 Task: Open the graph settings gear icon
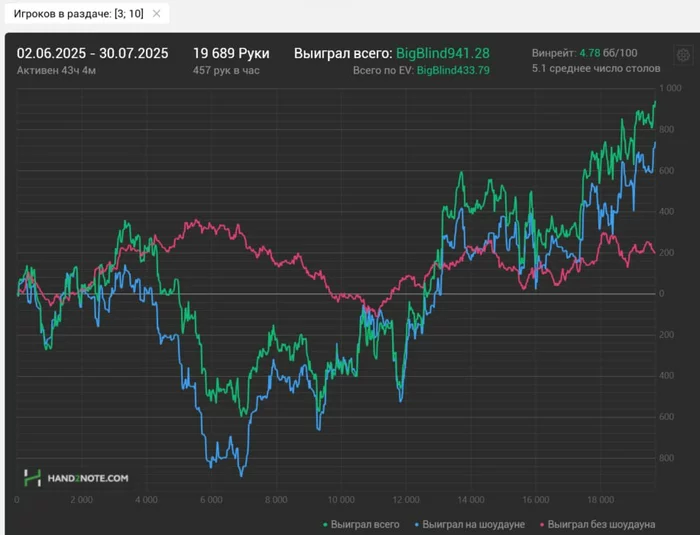pyautogui.click(x=683, y=55)
